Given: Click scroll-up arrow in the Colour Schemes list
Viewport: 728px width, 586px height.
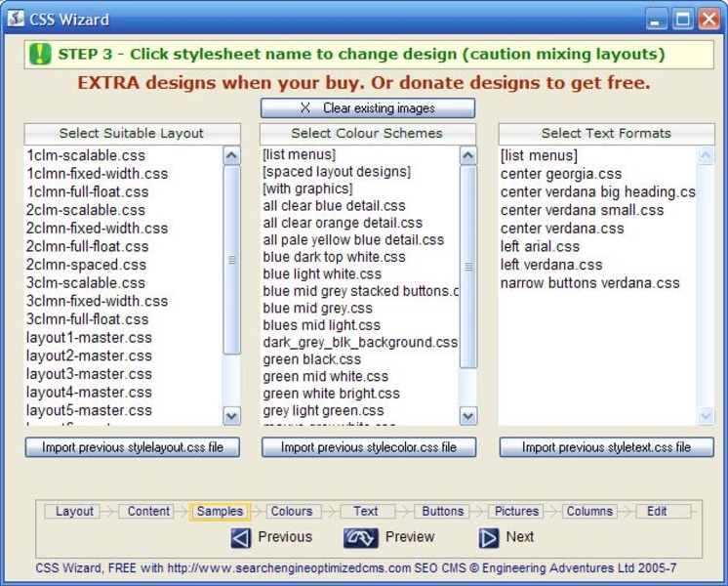Looking at the screenshot, I should click(x=468, y=155).
